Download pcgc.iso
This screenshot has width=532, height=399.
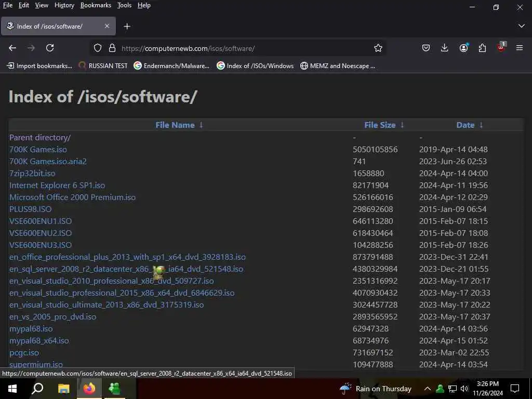(x=24, y=353)
